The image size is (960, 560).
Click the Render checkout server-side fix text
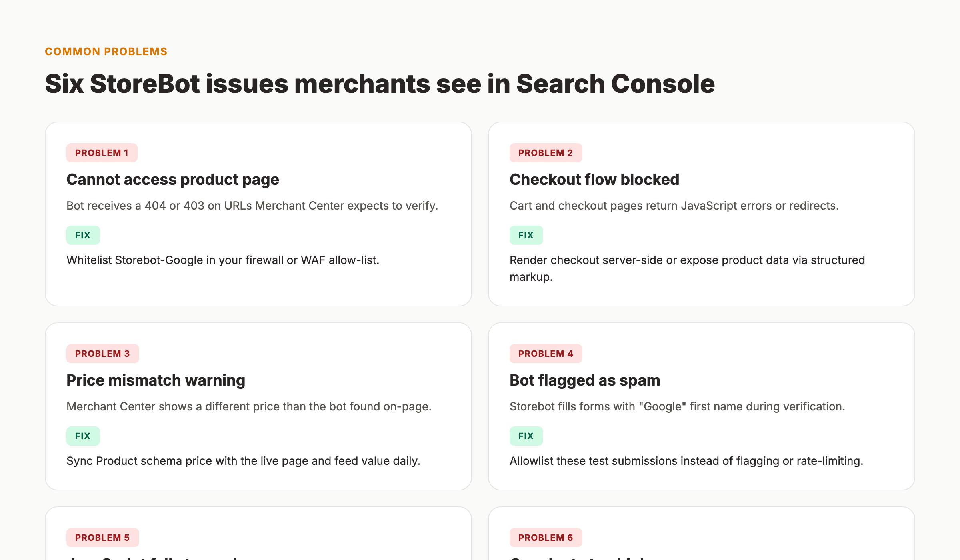[687, 268]
